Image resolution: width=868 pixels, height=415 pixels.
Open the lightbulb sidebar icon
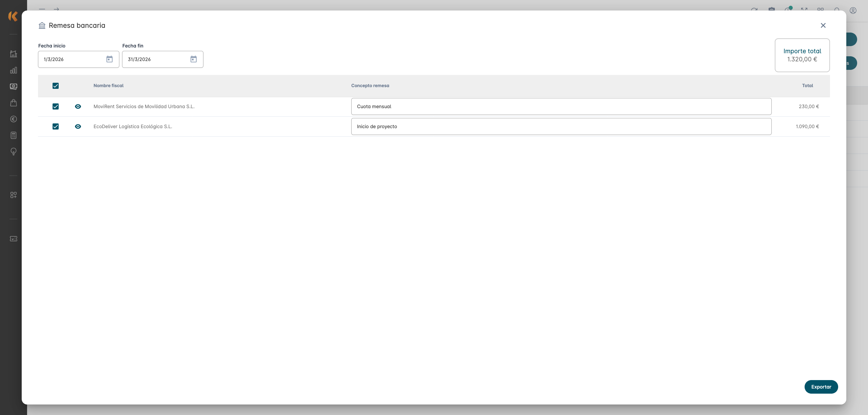click(x=14, y=152)
